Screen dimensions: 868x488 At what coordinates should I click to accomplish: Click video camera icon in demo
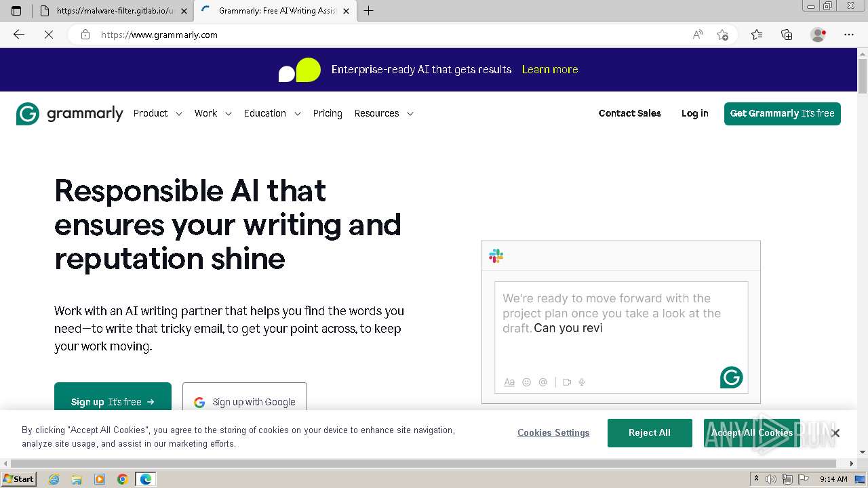[x=567, y=382]
